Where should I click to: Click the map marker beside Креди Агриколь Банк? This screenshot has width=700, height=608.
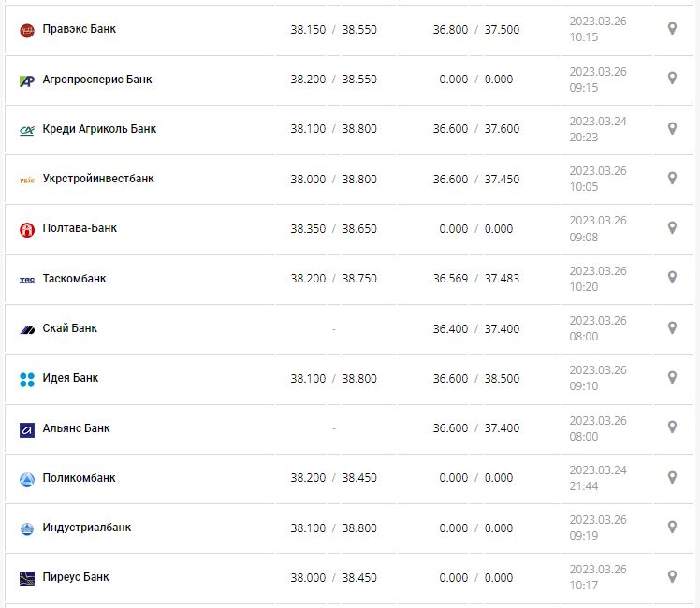(x=672, y=128)
